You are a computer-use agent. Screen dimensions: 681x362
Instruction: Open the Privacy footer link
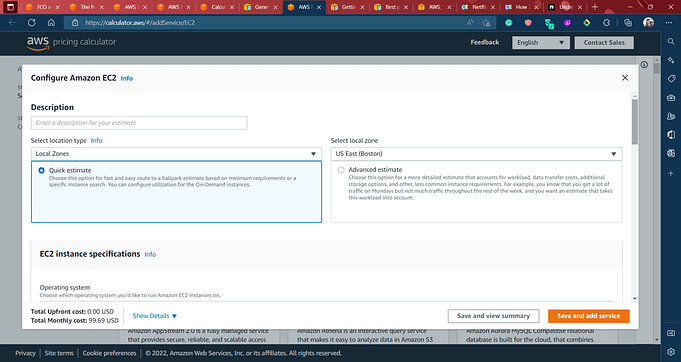(25, 353)
